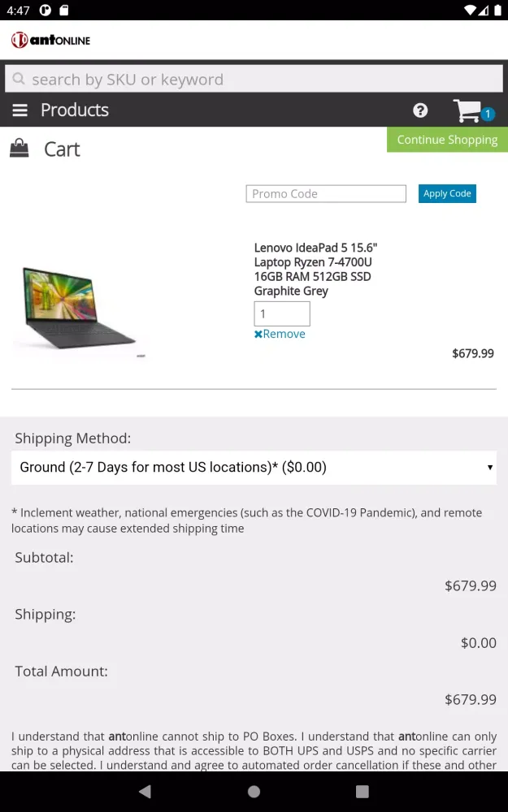This screenshot has height=812, width=508.
Task: Open the hamburger menu icon
Action: pos(20,110)
